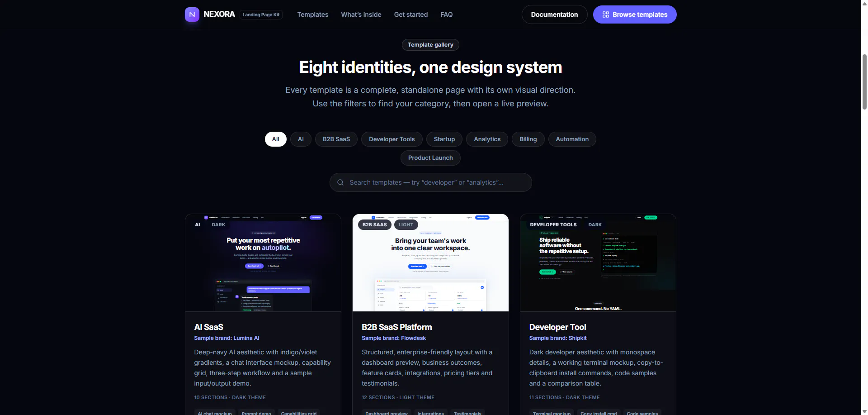Click 'Sample brand: Shipkit' text
This screenshot has width=868, height=415.
pyautogui.click(x=558, y=338)
